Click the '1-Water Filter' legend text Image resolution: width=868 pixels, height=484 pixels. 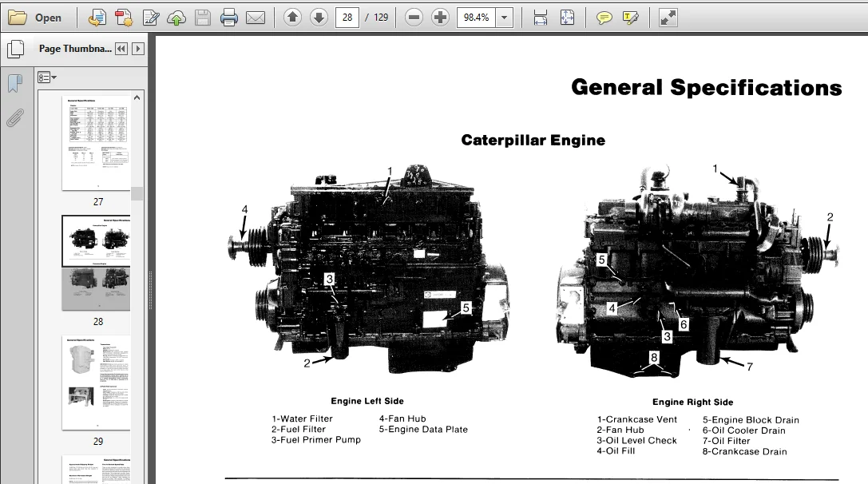tap(303, 419)
